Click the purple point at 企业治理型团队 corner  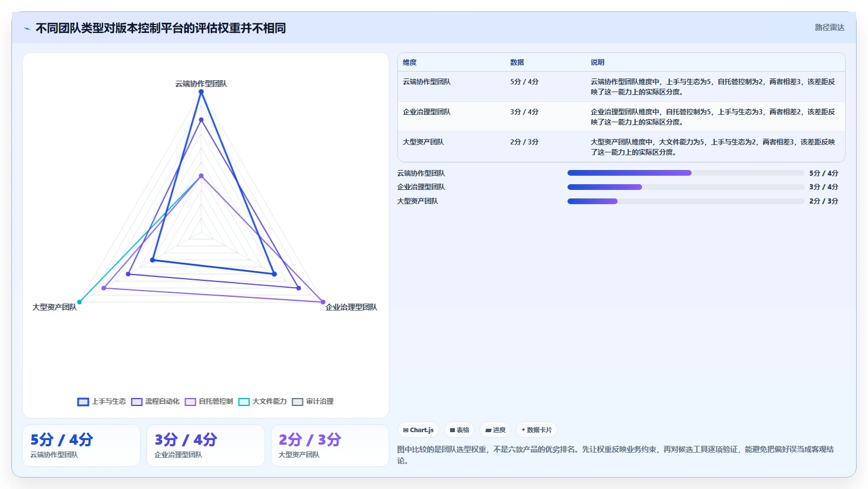point(323,302)
